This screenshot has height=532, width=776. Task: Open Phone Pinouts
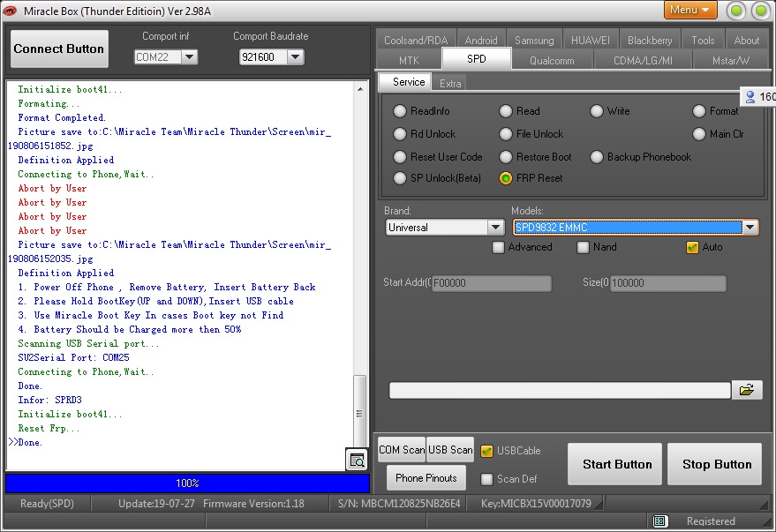(426, 477)
